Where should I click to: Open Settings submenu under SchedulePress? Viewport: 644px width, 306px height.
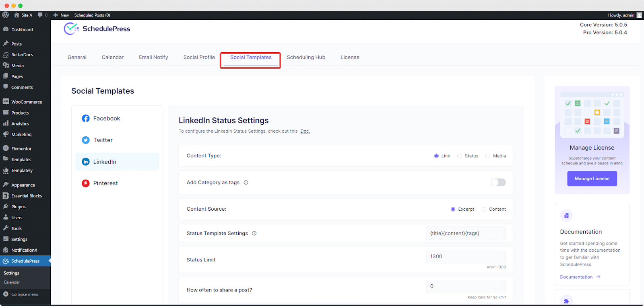pos(11,273)
